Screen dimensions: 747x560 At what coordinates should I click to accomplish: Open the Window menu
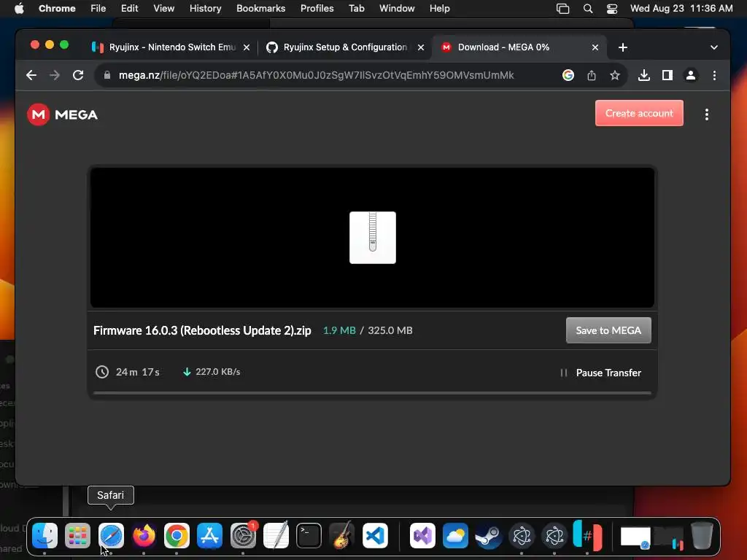pyautogui.click(x=397, y=8)
